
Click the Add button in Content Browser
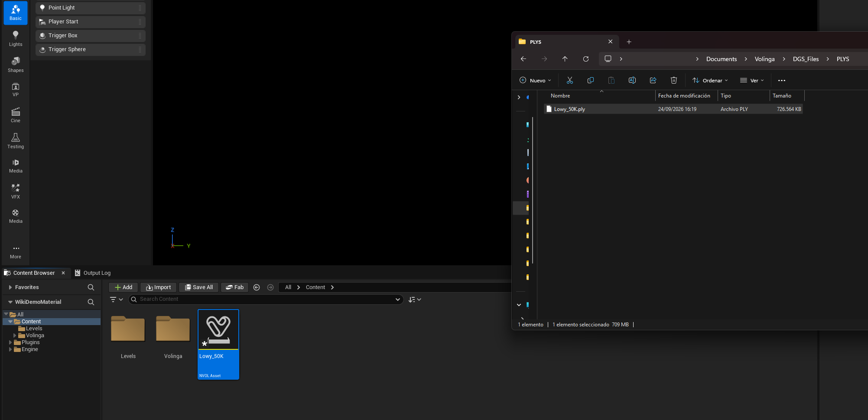124,287
